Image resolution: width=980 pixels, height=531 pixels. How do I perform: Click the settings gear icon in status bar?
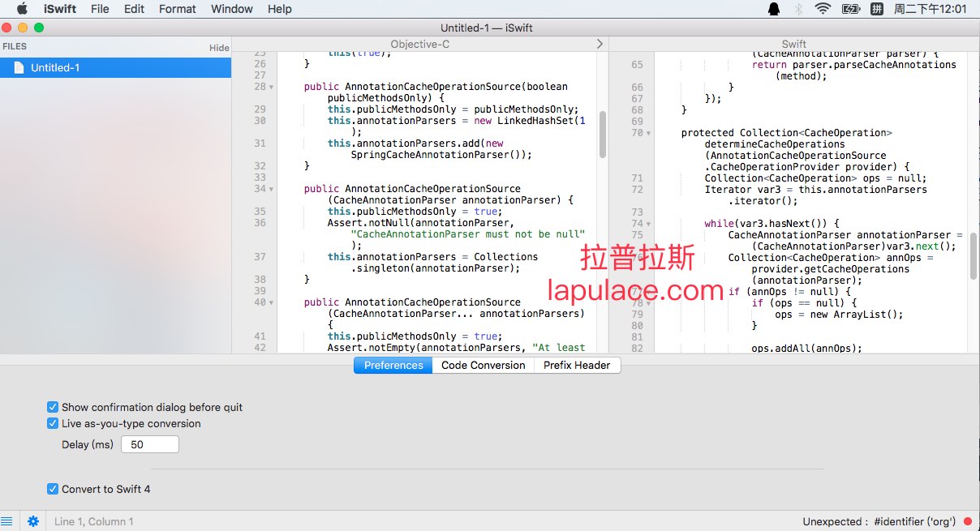tap(33, 521)
